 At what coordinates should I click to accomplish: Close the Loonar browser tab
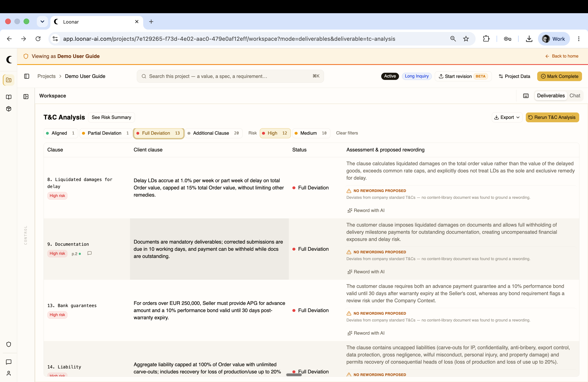137,22
